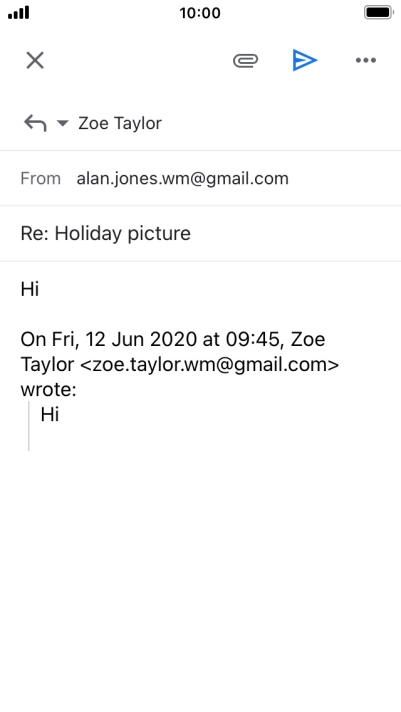
Task: Place cursor after Hi in message body
Action: [x=40, y=289]
